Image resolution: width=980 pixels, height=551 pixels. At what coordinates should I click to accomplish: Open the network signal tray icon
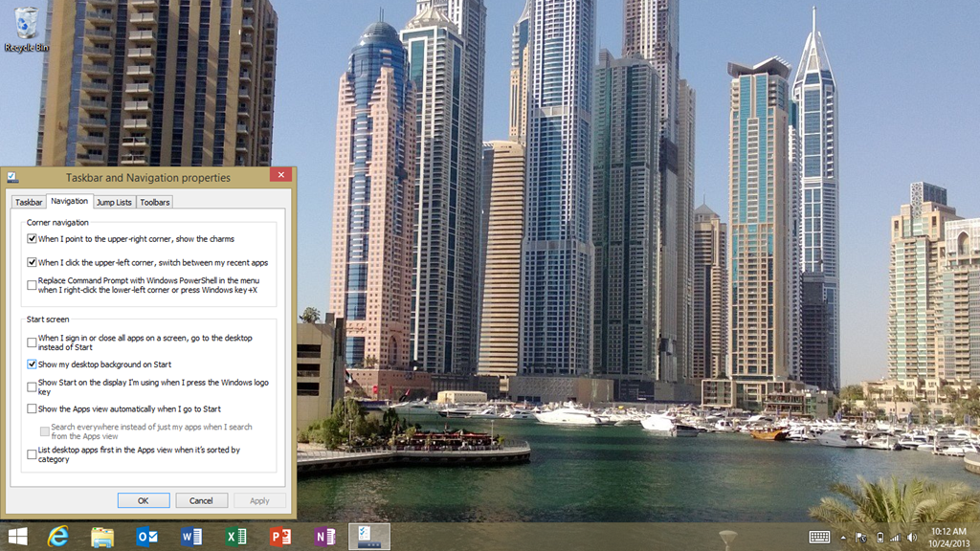point(895,538)
